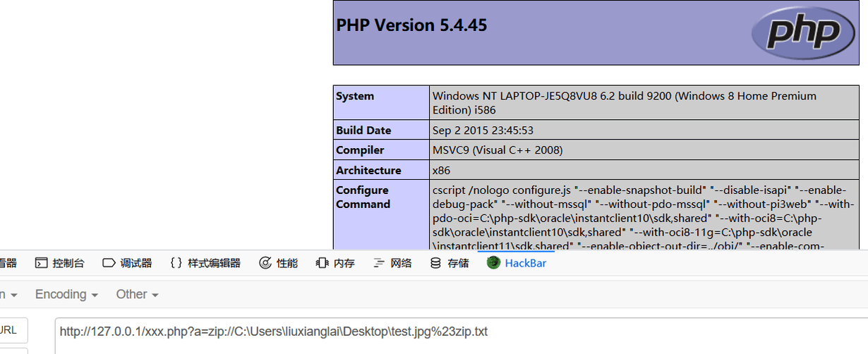
Task: Open the 内存 memory chip icon
Action: 323,263
